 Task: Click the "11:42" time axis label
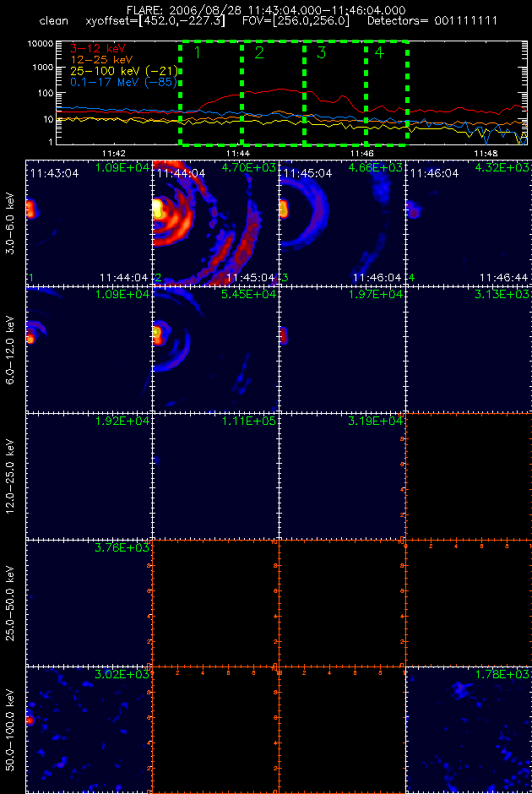click(x=113, y=152)
